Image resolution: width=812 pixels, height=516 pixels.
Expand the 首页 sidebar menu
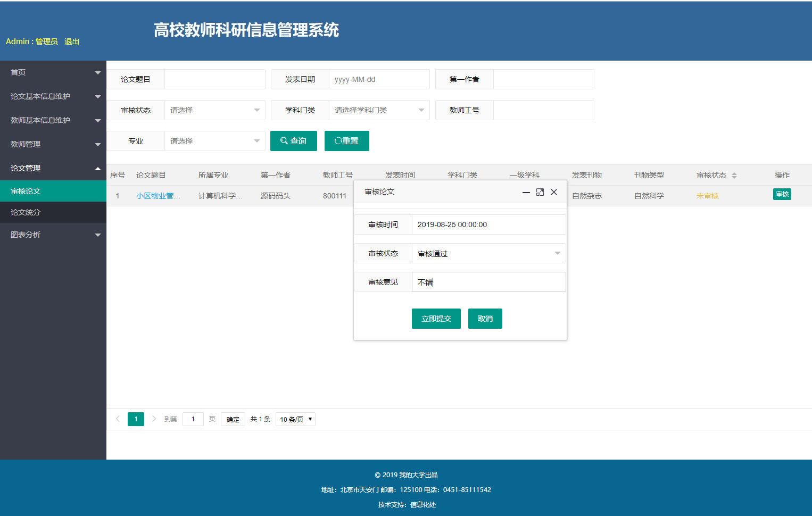pos(53,72)
